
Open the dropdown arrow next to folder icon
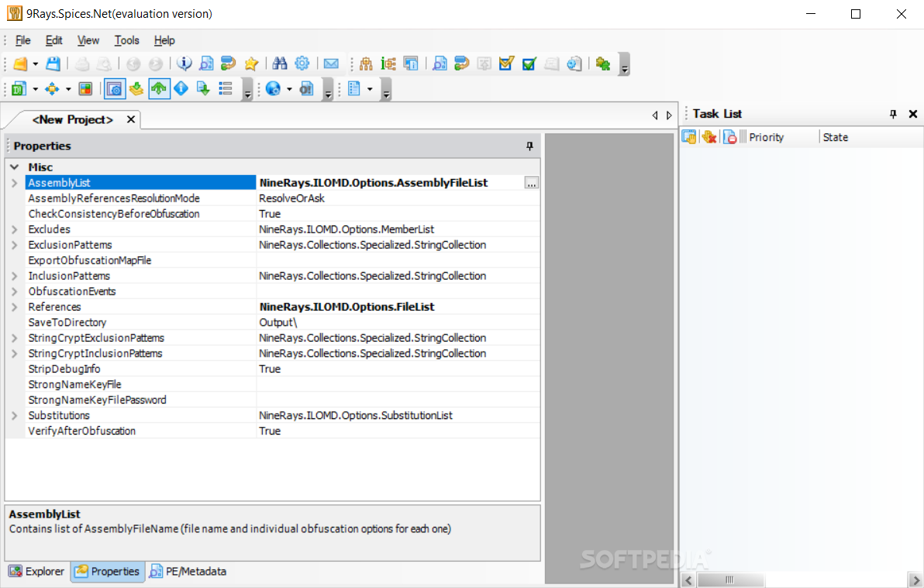(36, 64)
